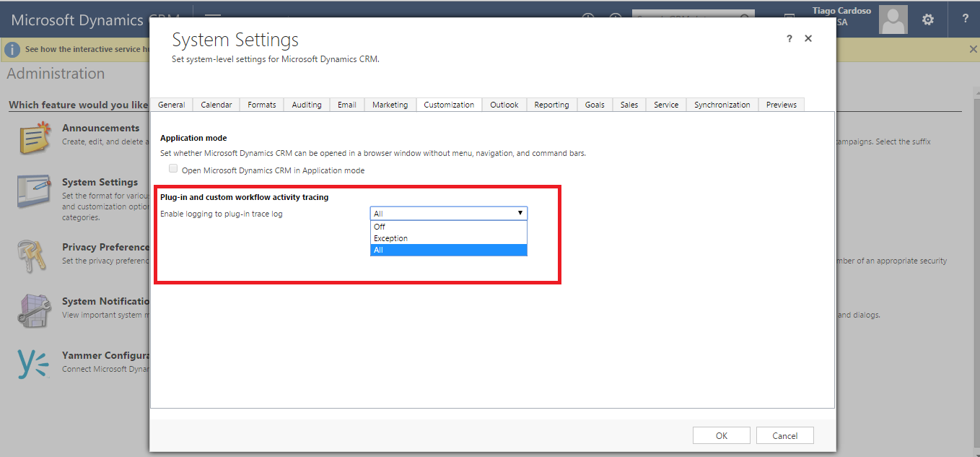Open help using the dialog question mark
This screenshot has width=980, height=457.
click(789, 39)
